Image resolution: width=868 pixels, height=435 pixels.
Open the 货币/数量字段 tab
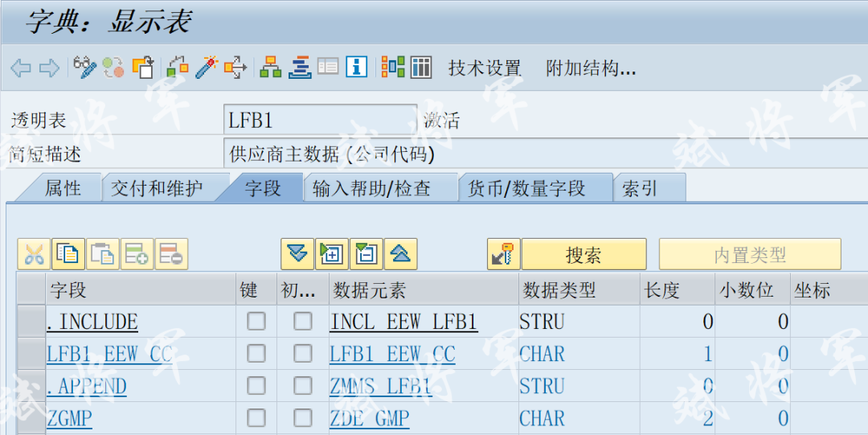526,188
